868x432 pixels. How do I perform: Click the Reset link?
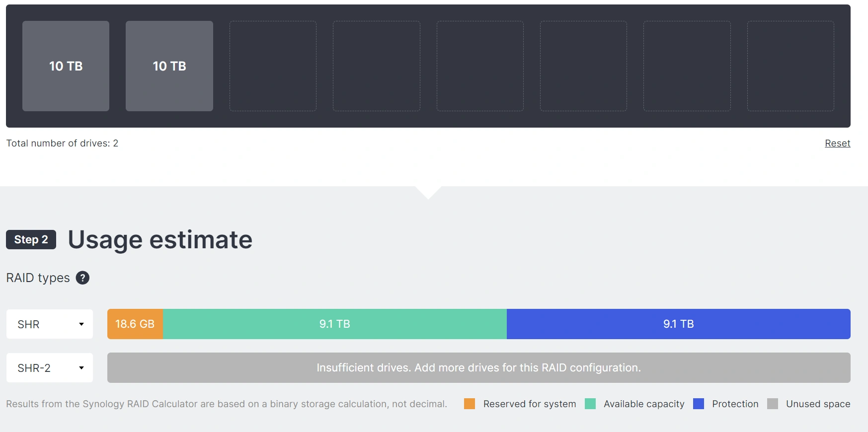point(837,144)
